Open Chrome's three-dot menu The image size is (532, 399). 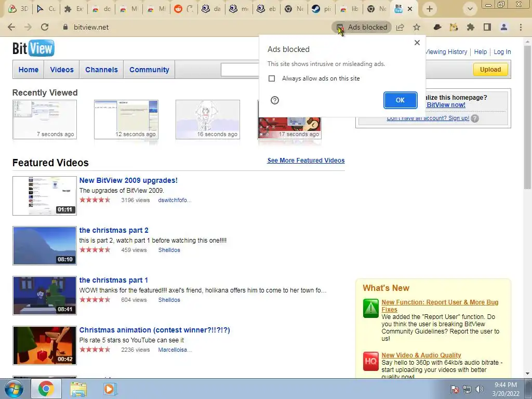tap(521, 27)
